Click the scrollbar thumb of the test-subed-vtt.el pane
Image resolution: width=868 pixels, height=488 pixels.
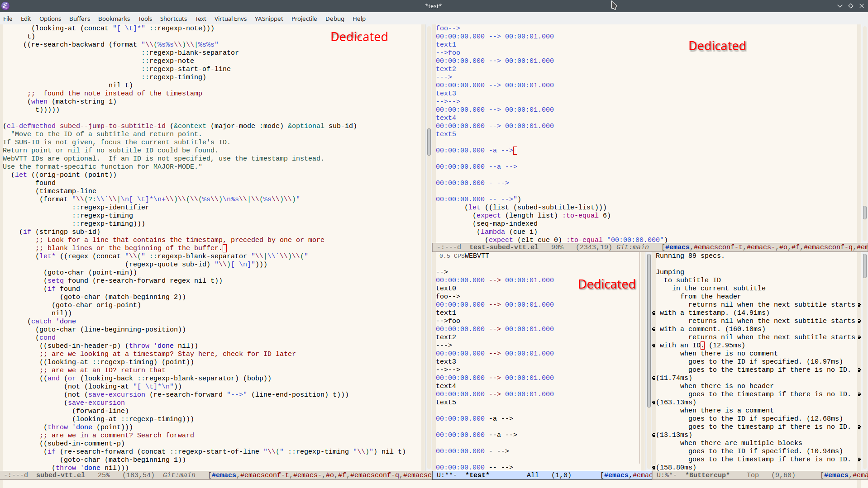864,213
